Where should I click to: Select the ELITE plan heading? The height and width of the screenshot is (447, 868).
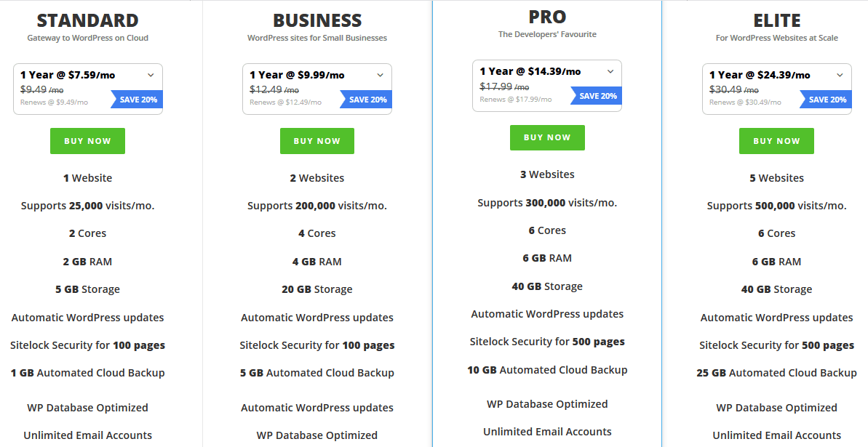click(x=776, y=20)
